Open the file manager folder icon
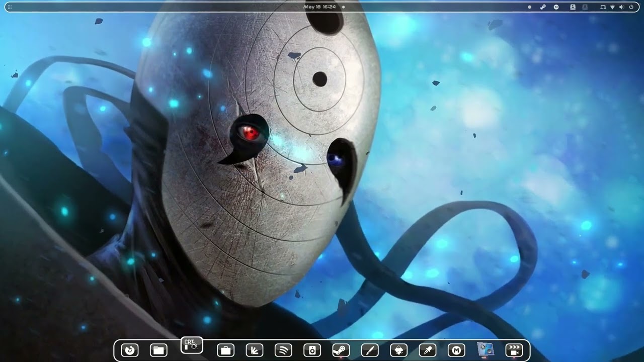The width and height of the screenshot is (644, 362). [158, 350]
